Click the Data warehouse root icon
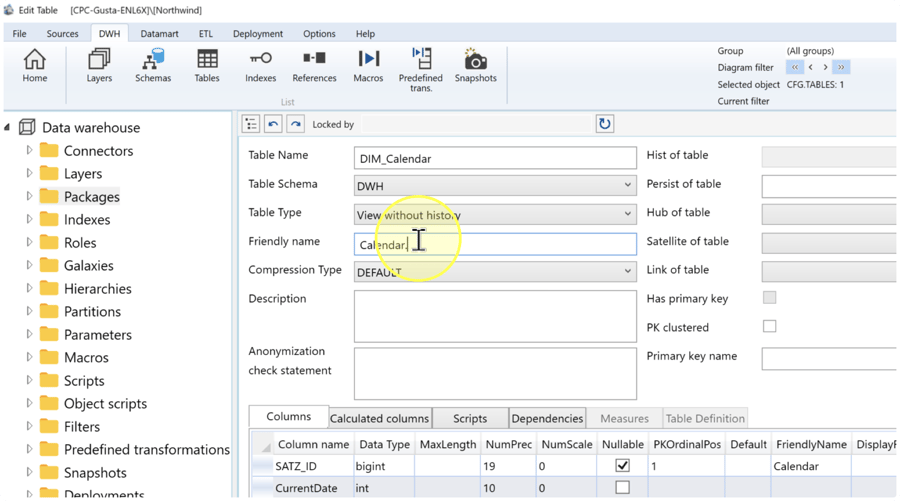This screenshot has width=900, height=501. click(27, 127)
